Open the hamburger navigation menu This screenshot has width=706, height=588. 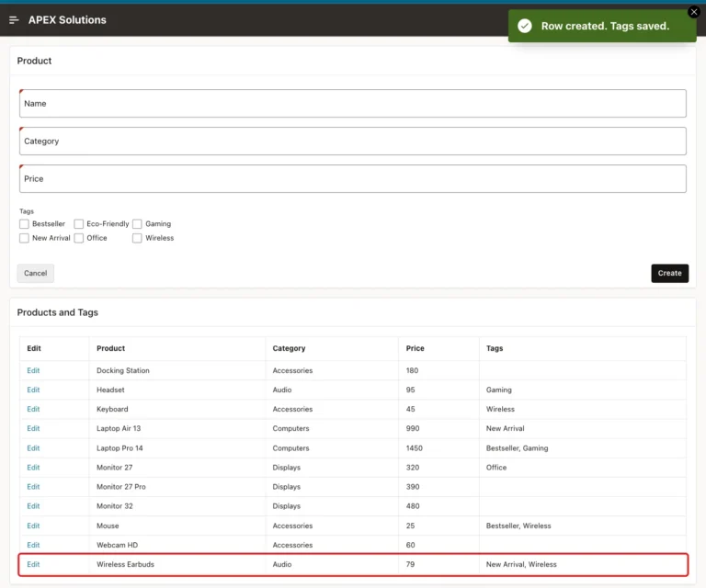point(14,20)
